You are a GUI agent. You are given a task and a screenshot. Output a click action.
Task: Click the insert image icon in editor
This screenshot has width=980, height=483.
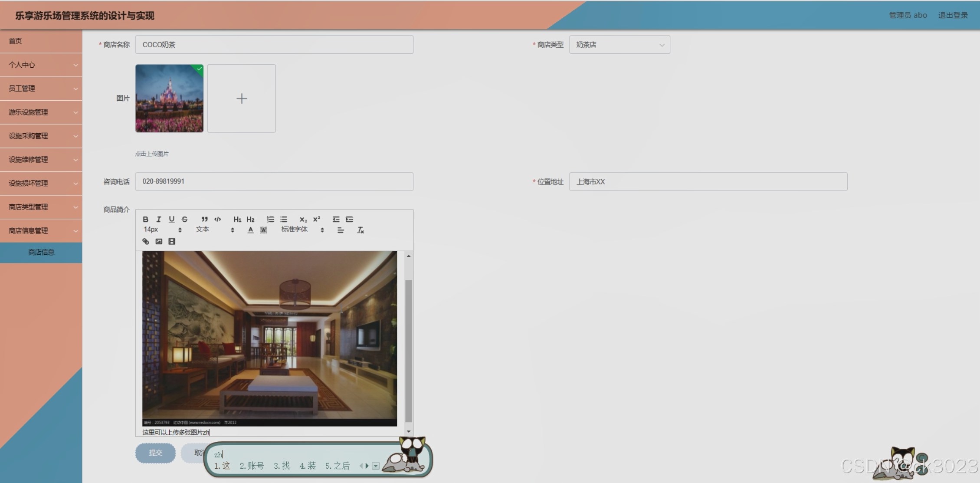point(159,241)
